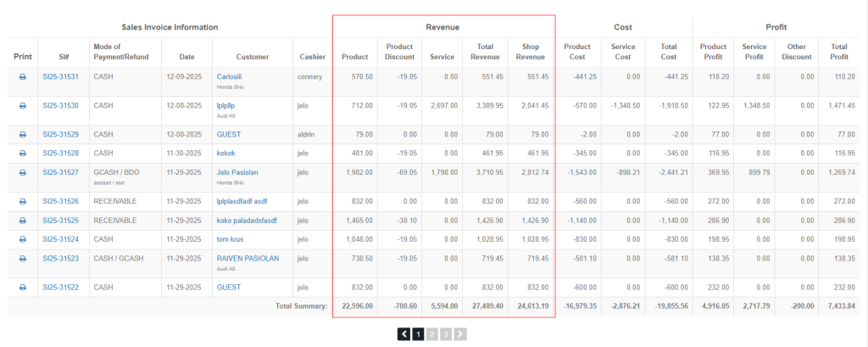Print invoice SI25-31530 using printer icon
This screenshot has width=868, height=347.
point(23,106)
